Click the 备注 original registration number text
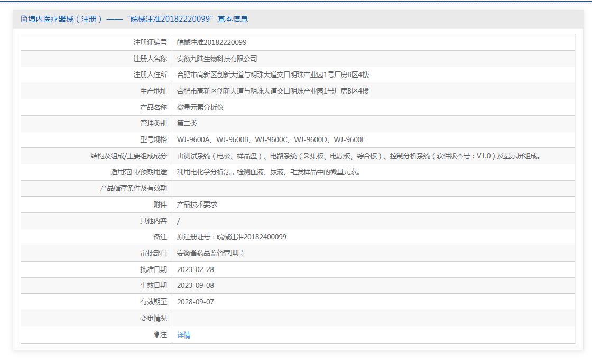The width and height of the screenshot is (592, 364). [x=232, y=237]
